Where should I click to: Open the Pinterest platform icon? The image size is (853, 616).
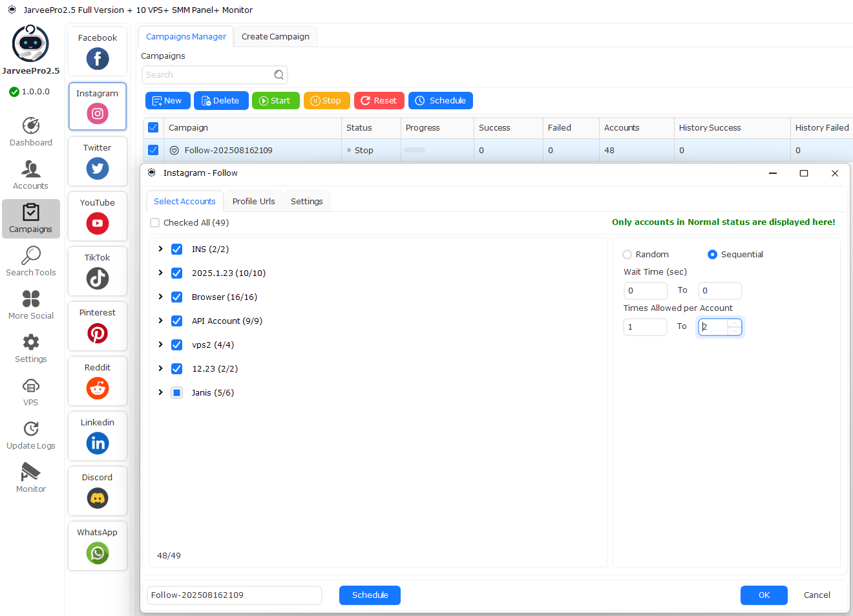(98, 334)
